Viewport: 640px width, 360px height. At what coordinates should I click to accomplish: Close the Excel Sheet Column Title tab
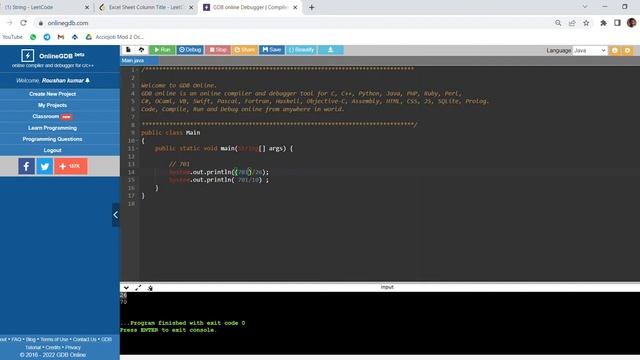pos(191,7)
